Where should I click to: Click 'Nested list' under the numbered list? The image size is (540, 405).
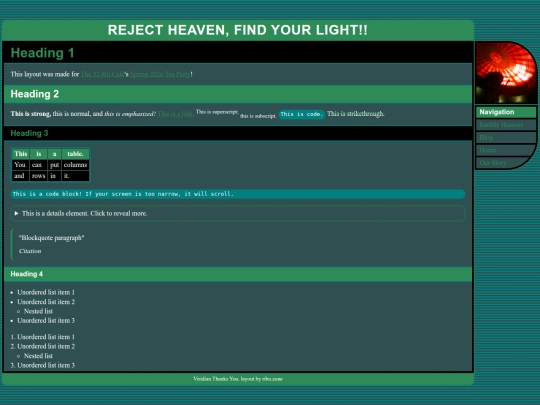pos(38,356)
